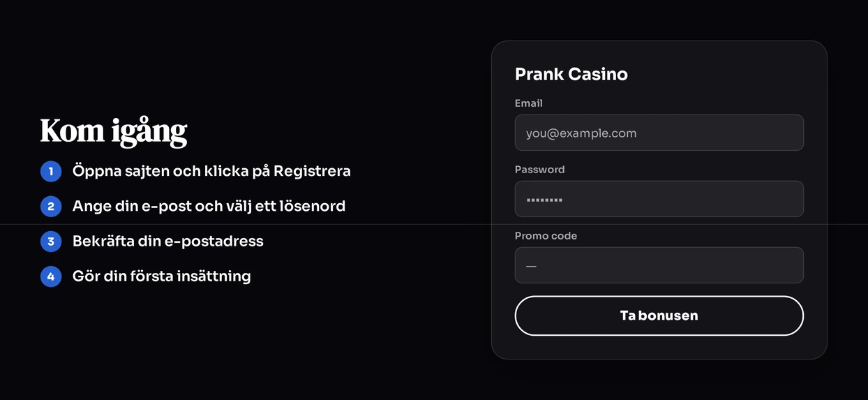This screenshot has height=400, width=868.
Task: Click the blue step 2 number badge
Action: point(51,206)
